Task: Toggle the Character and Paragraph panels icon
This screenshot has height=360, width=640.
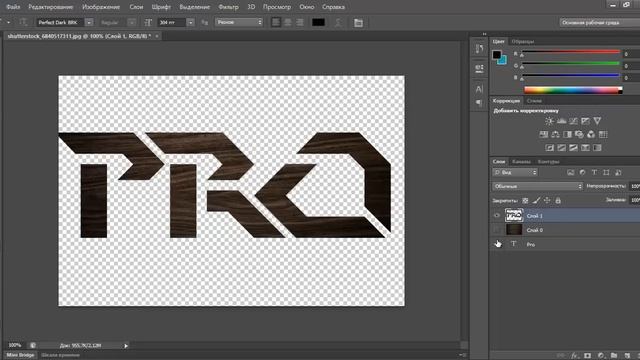Action: (358, 23)
